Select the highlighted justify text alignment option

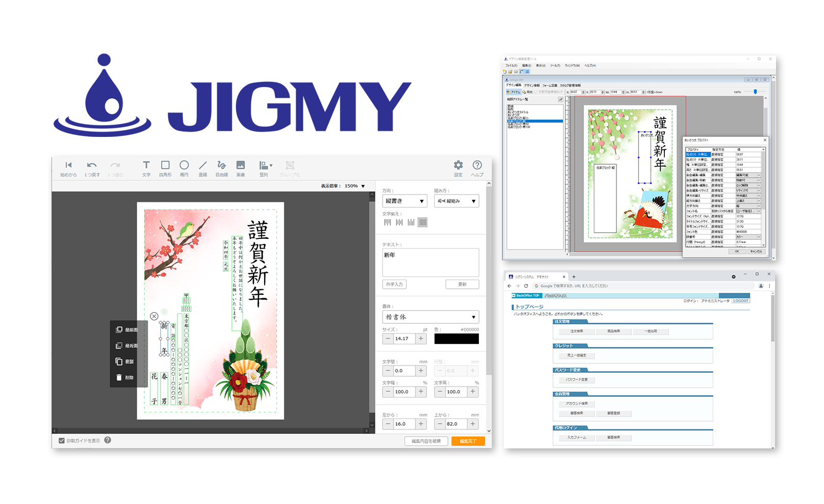[422, 222]
